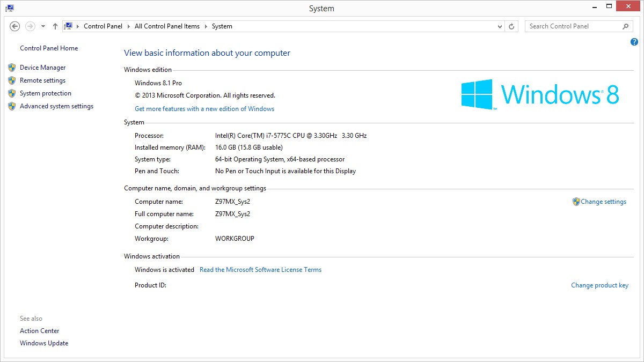644x362 pixels.
Task: Click the 'Product ID:' label
Action: click(x=151, y=285)
